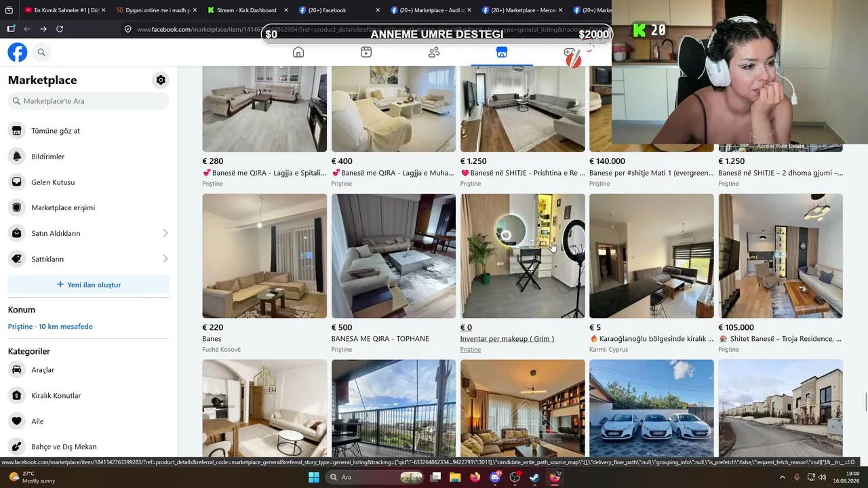The width and height of the screenshot is (868, 488).
Task: Close the Dyqani online tab
Action: click(195, 10)
